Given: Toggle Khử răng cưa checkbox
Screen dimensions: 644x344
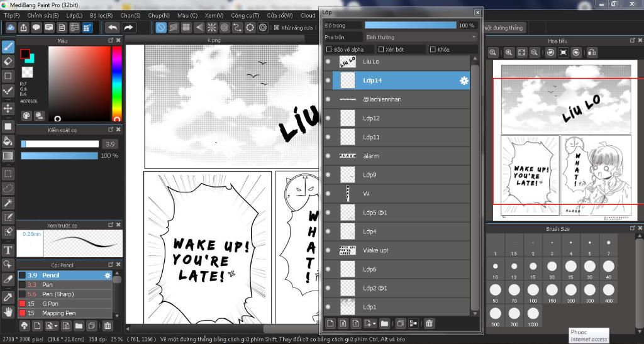Looking at the screenshot, I should click(277, 28).
